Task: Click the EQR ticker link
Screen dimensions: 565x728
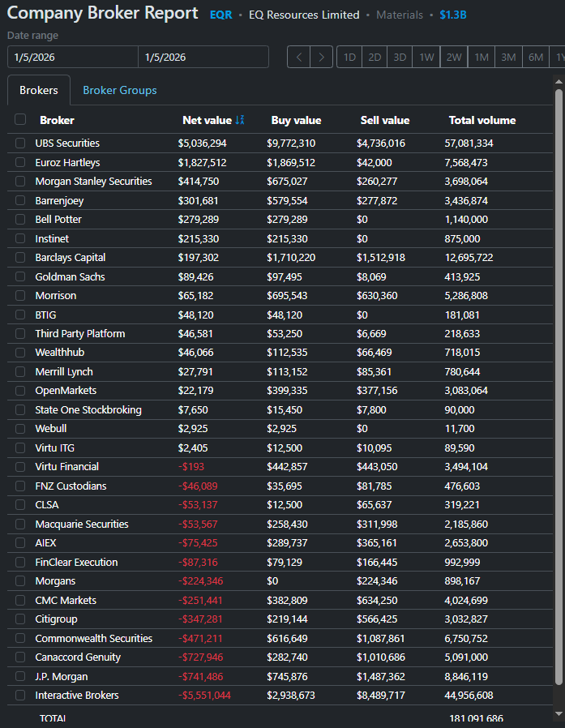Action: pyautogui.click(x=221, y=15)
